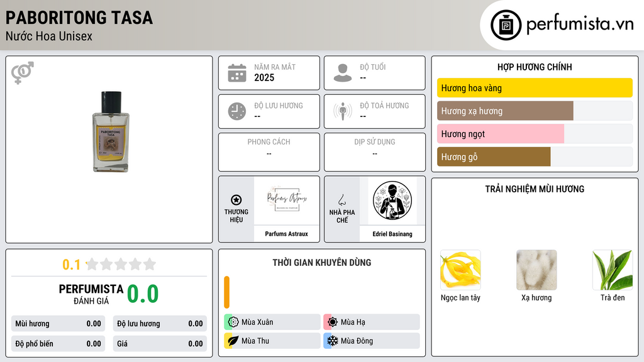Click the ĐỘ TOẢ HƯƠNG label

384,106
